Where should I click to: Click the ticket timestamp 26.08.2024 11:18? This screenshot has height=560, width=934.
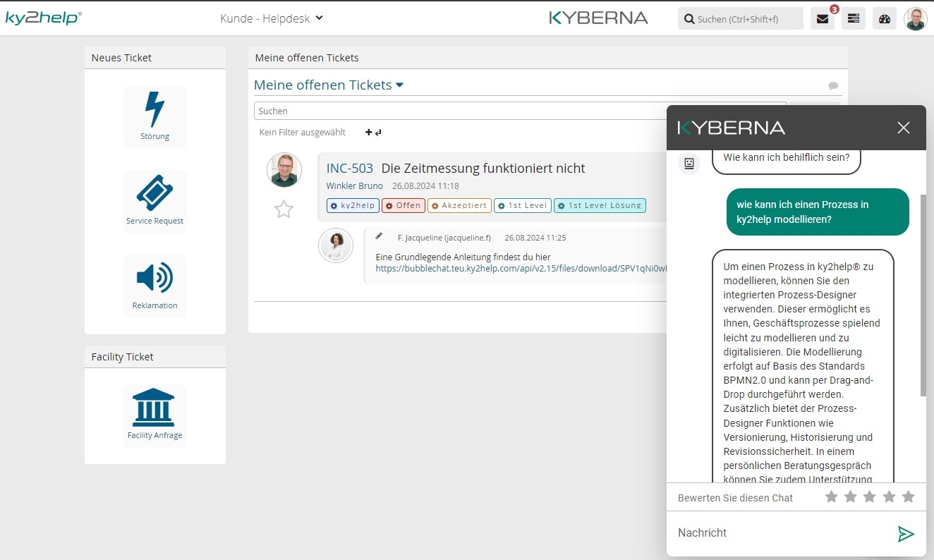point(425,186)
